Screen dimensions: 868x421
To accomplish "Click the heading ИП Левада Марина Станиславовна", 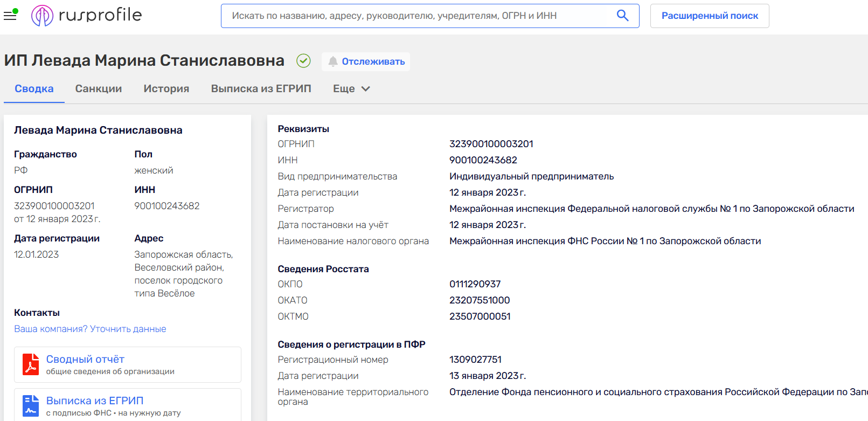I will [144, 60].
